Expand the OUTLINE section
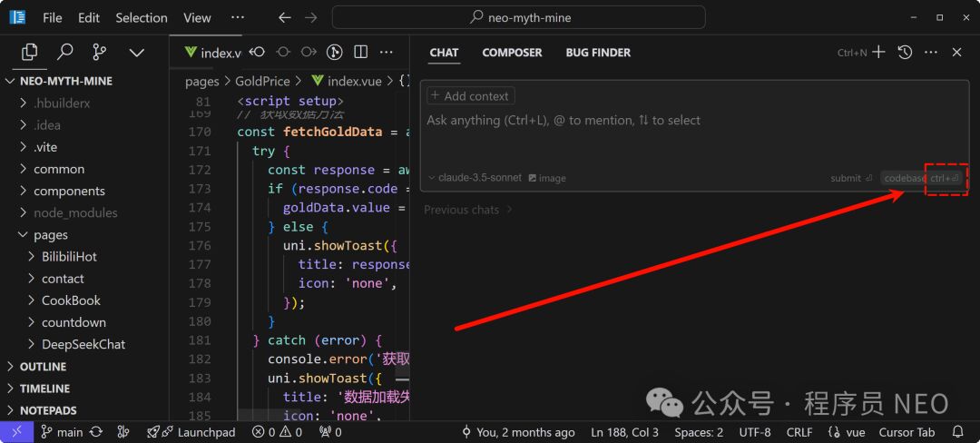The width and height of the screenshot is (980, 443). 43,366
